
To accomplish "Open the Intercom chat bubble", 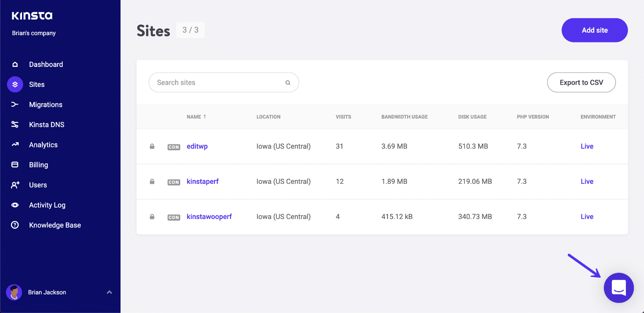I will pos(619,288).
